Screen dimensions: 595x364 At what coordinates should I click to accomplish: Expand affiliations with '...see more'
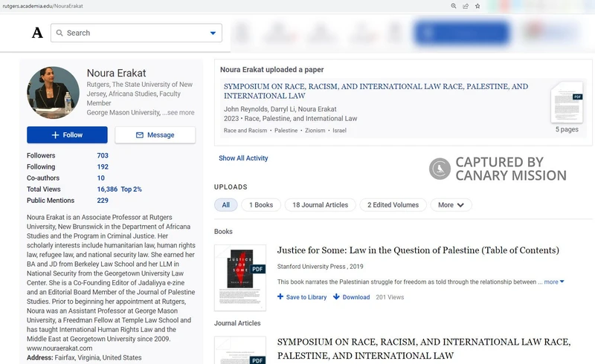(178, 113)
